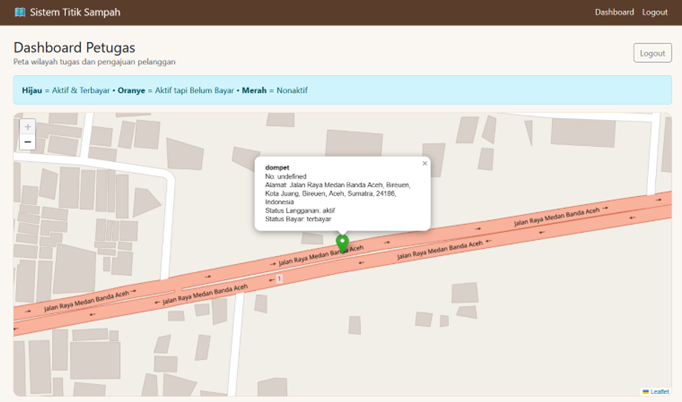
Task: Open the Leaflet attribution link
Action: pyautogui.click(x=660, y=392)
